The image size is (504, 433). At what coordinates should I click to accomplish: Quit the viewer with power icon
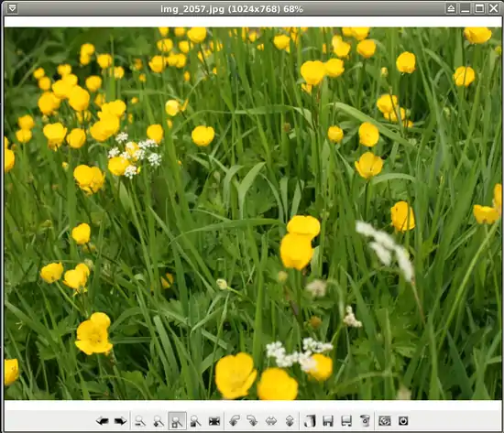click(x=403, y=421)
